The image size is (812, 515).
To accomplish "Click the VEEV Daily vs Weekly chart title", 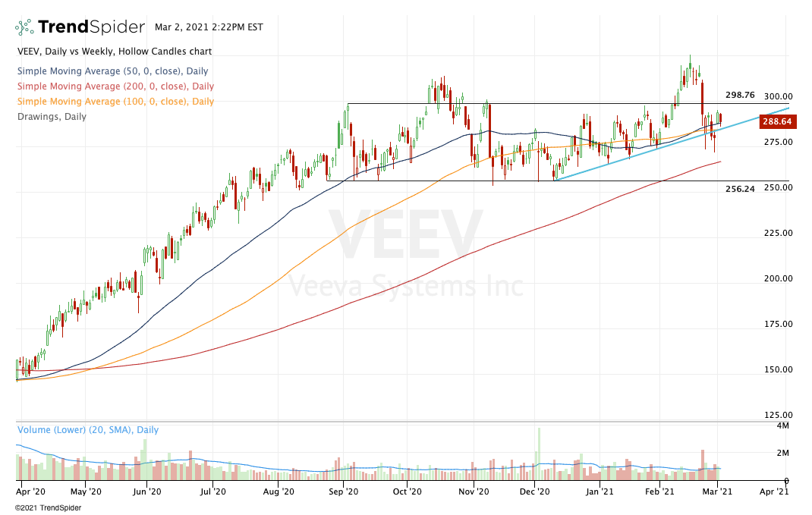I will 114,52.
